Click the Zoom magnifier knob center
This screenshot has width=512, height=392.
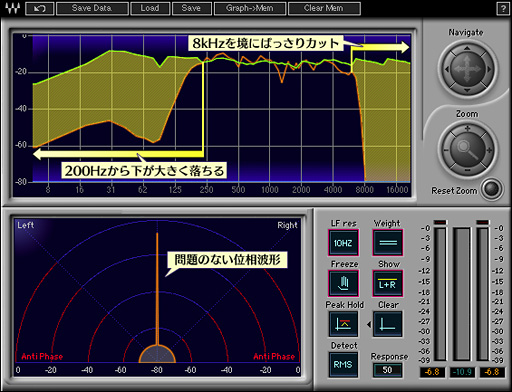tap(467, 150)
